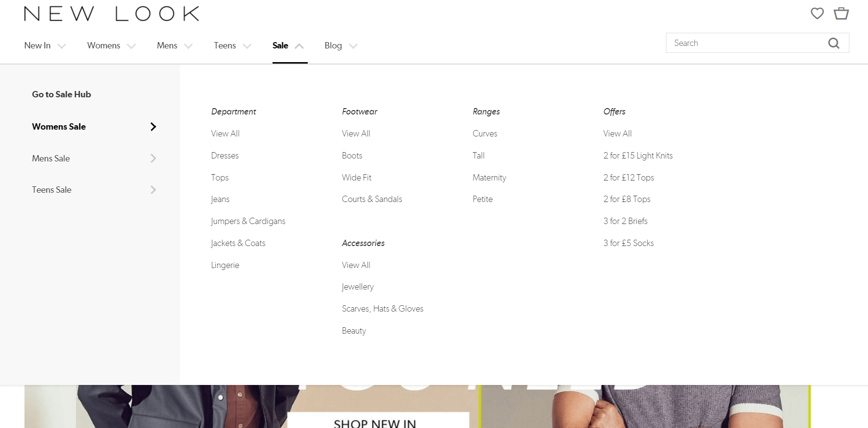Open Maternity range link
Viewport: 868px width, 428px height.
pyautogui.click(x=489, y=178)
